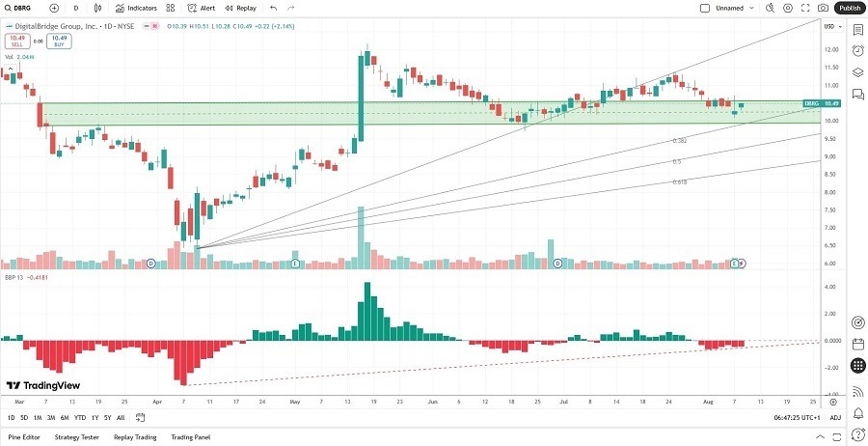This screenshot has height=446, width=868.
Task: Undo the last chart action
Action: pyautogui.click(x=274, y=9)
